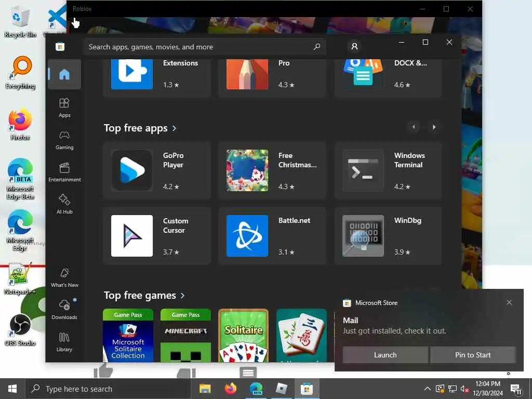
Task: Click the Battle.net app icon
Action: [x=247, y=236]
